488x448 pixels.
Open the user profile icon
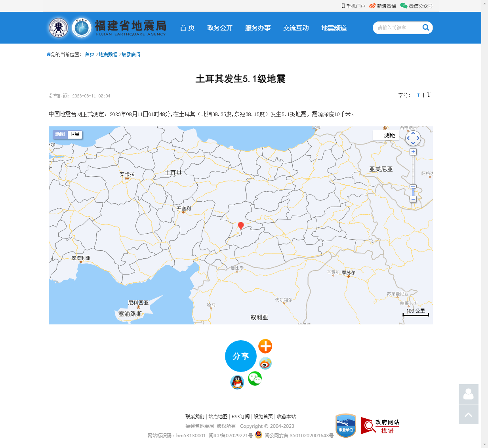[468, 395]
